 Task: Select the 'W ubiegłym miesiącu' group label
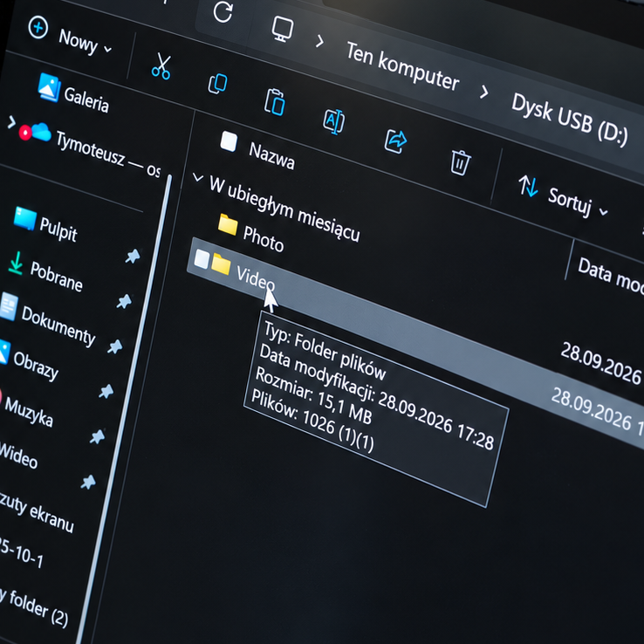(284, 209)
